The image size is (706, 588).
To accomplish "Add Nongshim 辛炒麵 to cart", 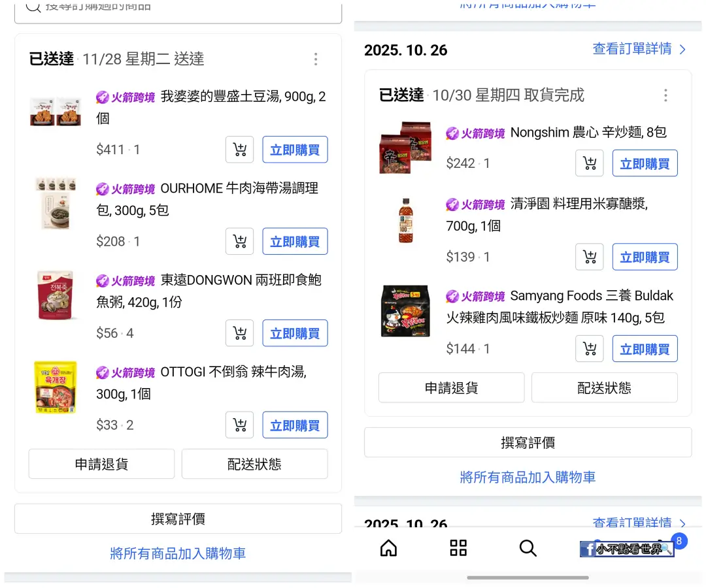I will point(590,163).
